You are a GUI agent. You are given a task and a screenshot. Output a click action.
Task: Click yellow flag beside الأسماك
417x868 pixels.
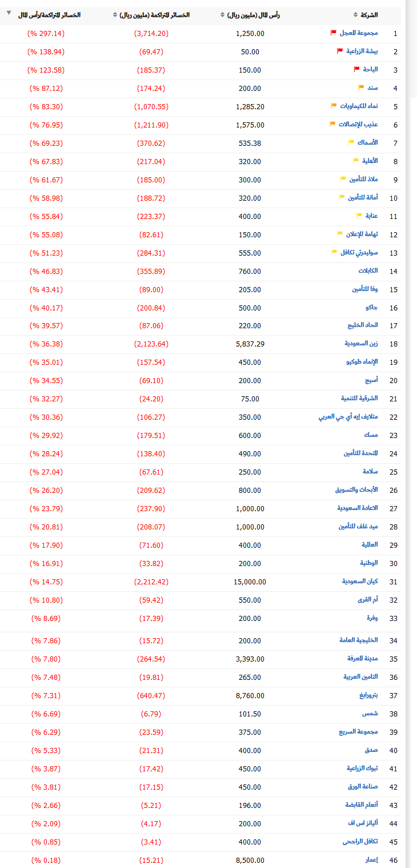[x=352, y=142]
